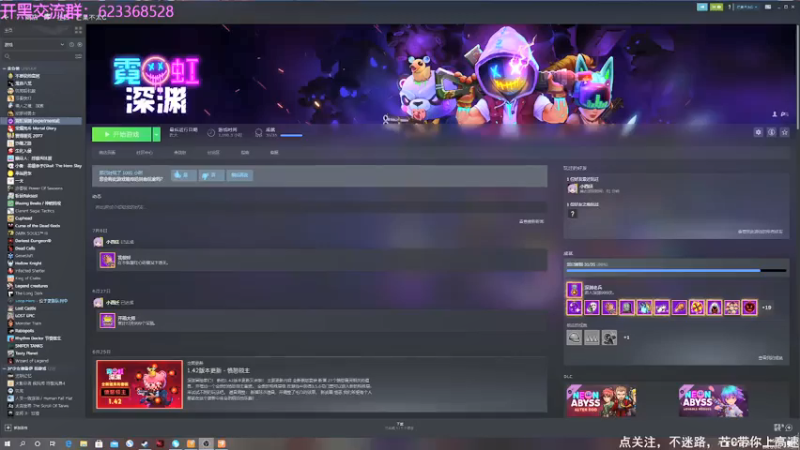Open the dropdown arrow beside the play button

tap(157, 134)
